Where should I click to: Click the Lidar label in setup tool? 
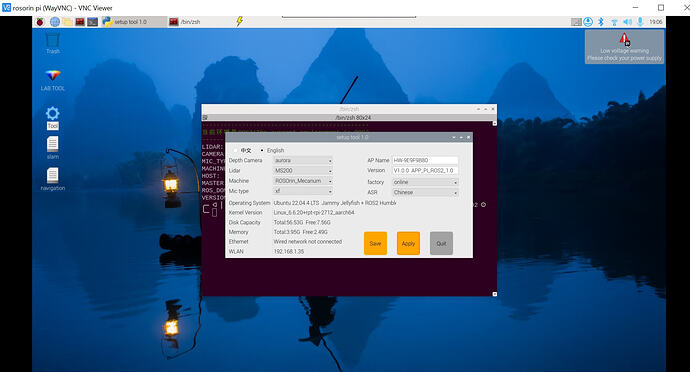click(235, 171)
